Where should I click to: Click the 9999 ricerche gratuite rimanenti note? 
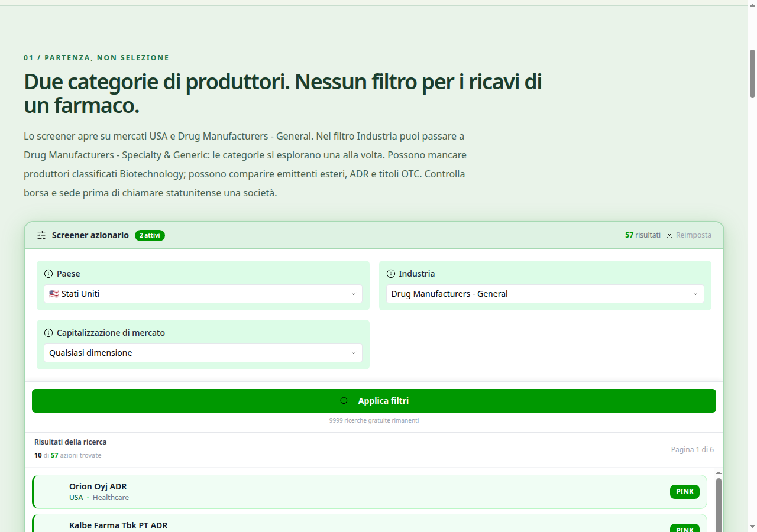point(374,421)
